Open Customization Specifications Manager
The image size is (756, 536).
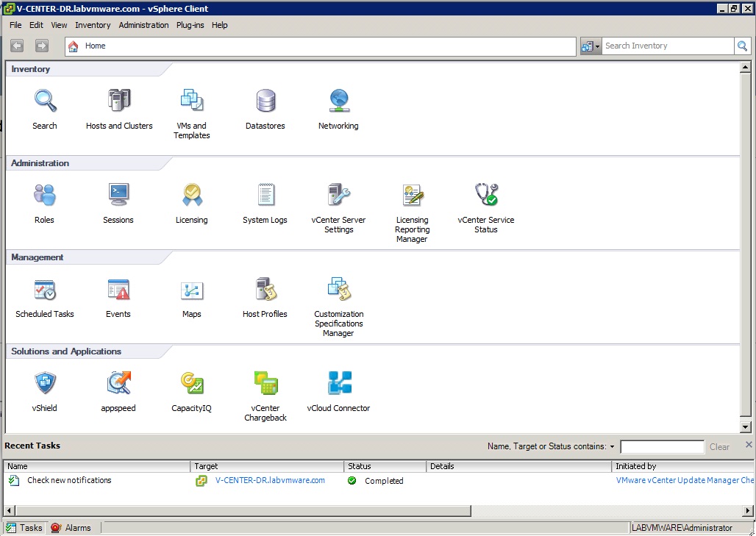338,289
